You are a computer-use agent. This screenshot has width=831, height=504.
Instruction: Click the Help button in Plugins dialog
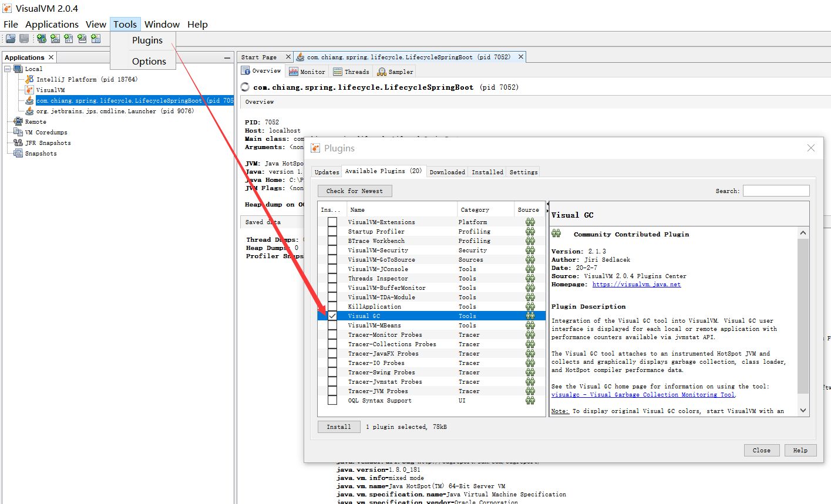point(800,450)
